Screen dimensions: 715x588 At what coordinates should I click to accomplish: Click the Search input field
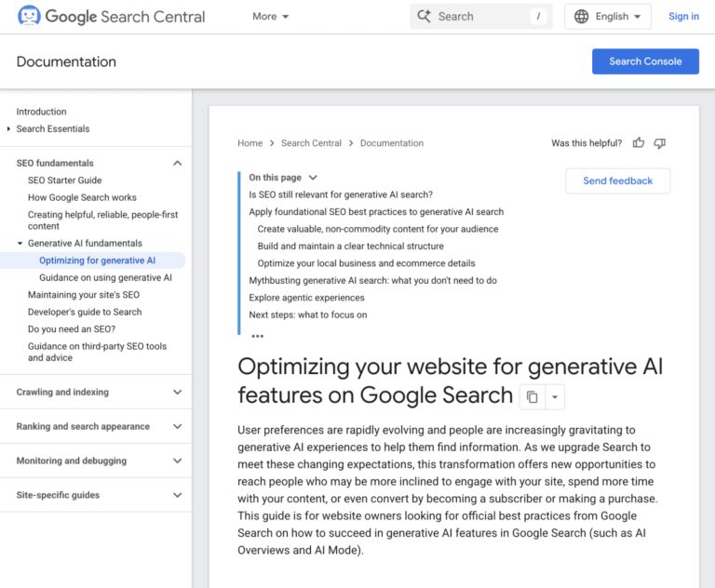click(481, 17)
